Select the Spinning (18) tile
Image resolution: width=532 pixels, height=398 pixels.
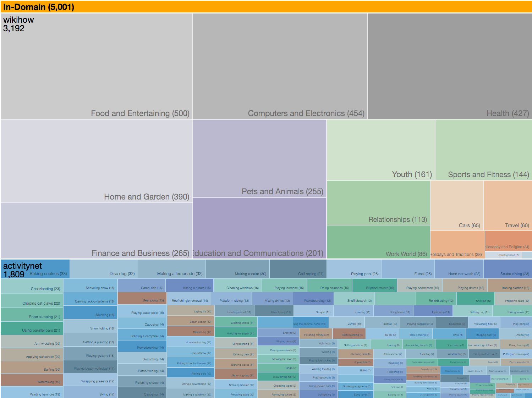click(91, 312)
